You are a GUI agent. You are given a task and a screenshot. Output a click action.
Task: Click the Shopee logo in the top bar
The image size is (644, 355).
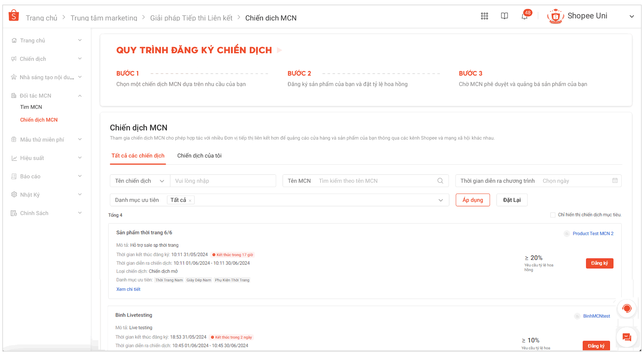point(13,15)
